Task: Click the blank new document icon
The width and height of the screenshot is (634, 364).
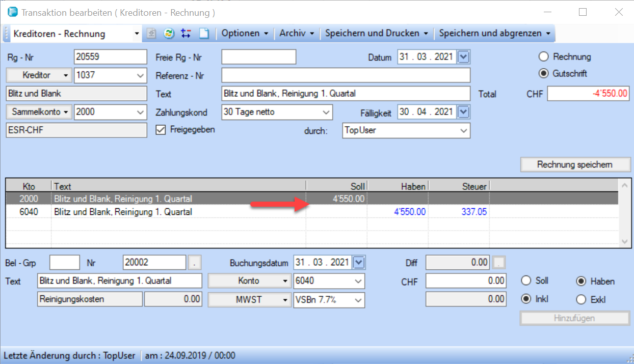Action: 204,34
